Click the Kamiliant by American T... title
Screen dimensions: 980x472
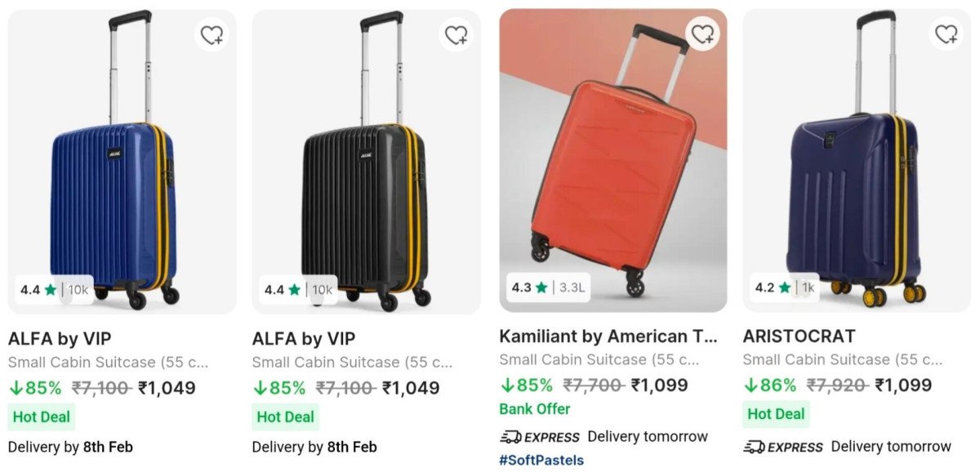point(608,336)
